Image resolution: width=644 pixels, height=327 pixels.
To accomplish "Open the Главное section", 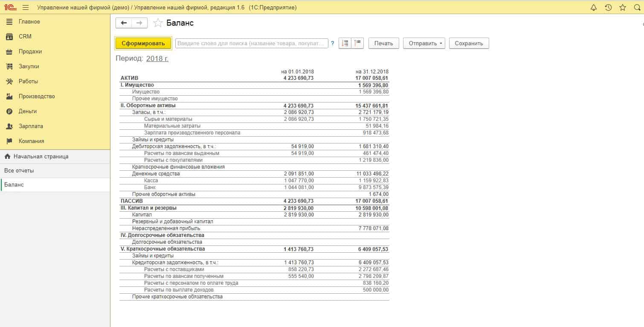I will click(29, 22).
